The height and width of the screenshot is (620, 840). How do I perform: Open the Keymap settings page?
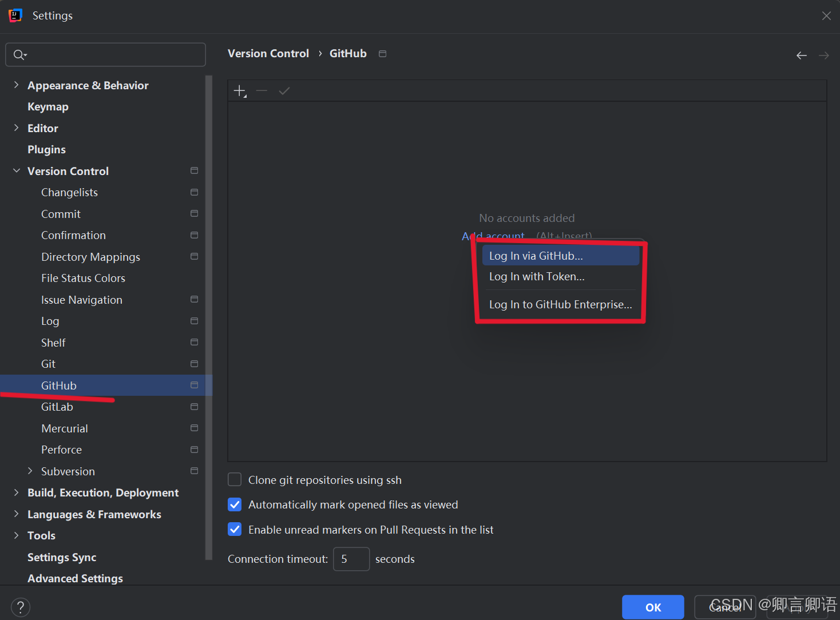[x=48, y=106]
